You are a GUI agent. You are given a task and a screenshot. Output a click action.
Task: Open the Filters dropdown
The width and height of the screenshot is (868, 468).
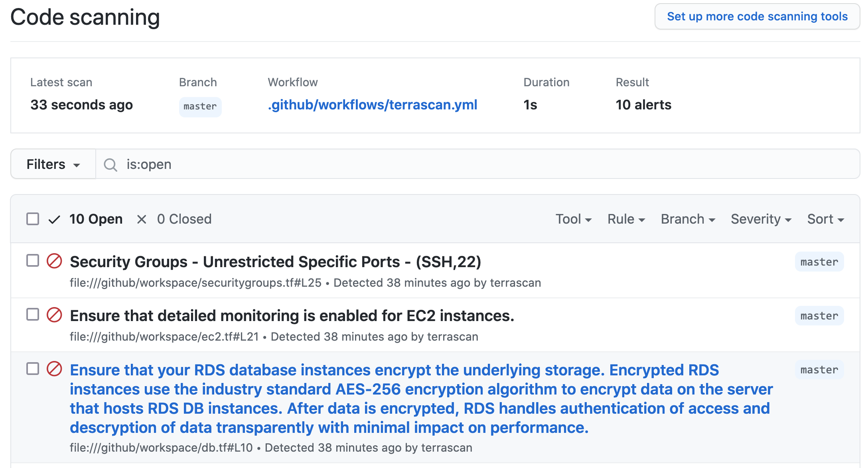click(x=53, y=164)
